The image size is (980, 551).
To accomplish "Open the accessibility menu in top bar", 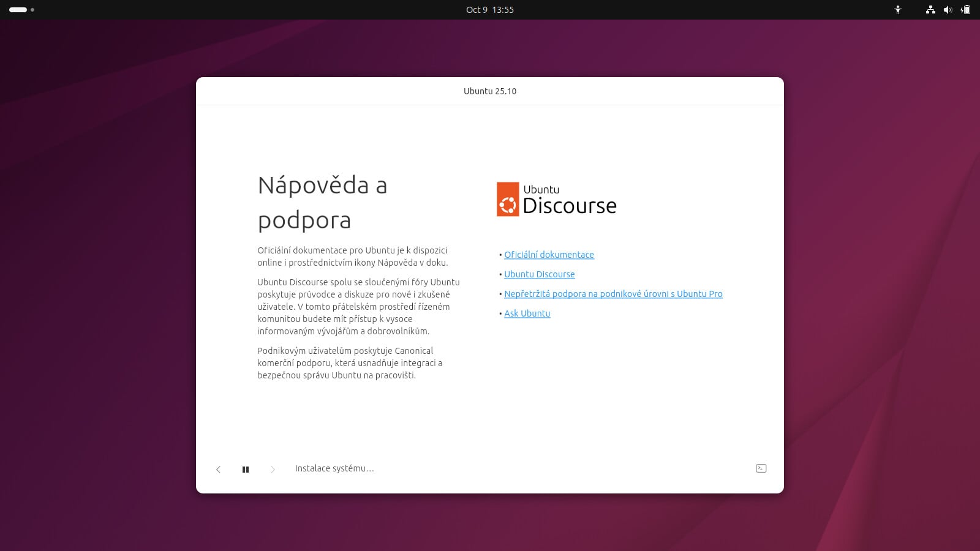I will (x=898, y=10).
